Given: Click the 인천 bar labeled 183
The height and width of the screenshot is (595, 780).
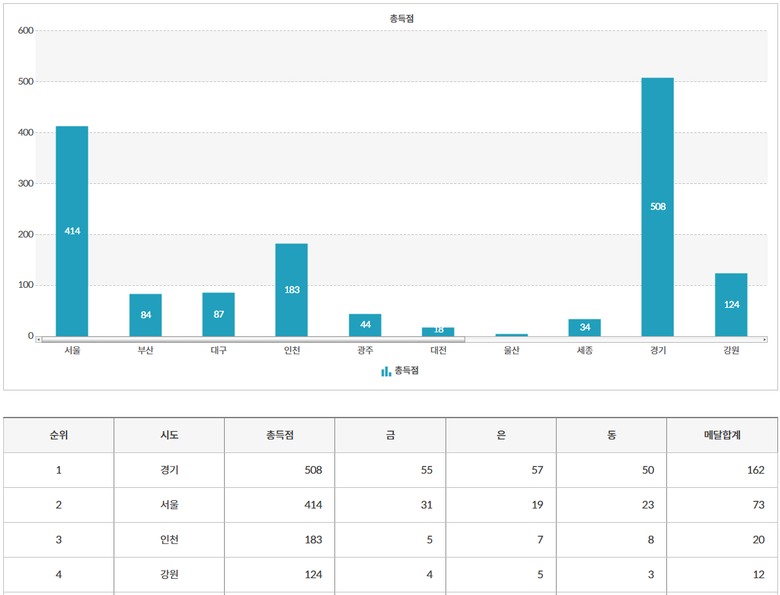Looking at the screenshot, I should [x=291, y=290].
